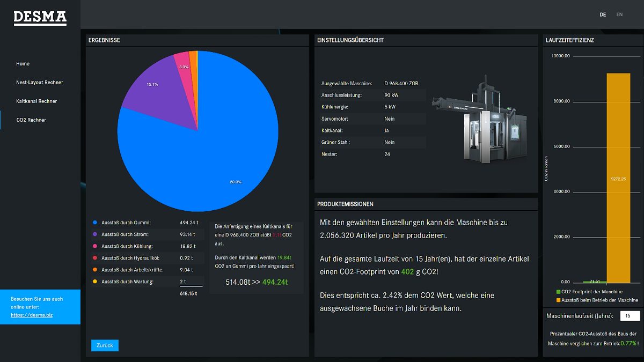Open the Nest-Layout Rechner page

[40, 83]
